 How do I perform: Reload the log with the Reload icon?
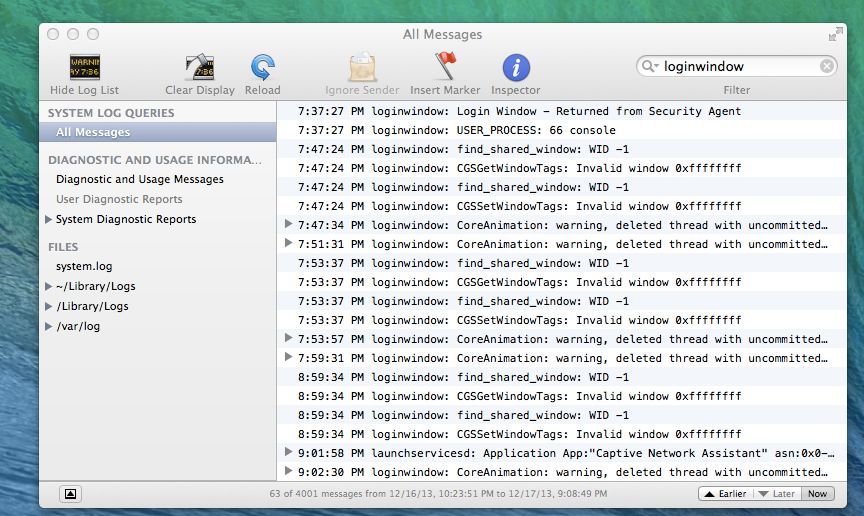click(262, 67)
